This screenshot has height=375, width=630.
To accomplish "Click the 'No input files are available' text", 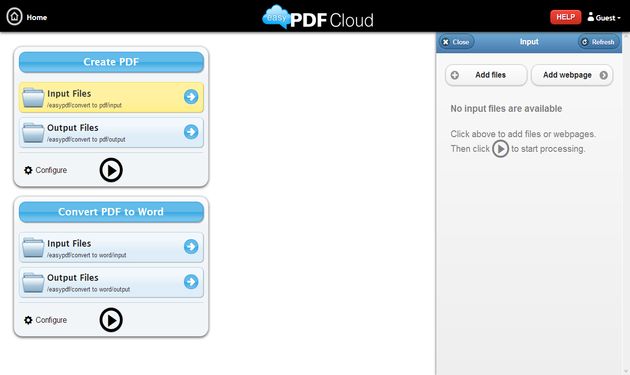I will pyautogui.click(x=506, y=109).
